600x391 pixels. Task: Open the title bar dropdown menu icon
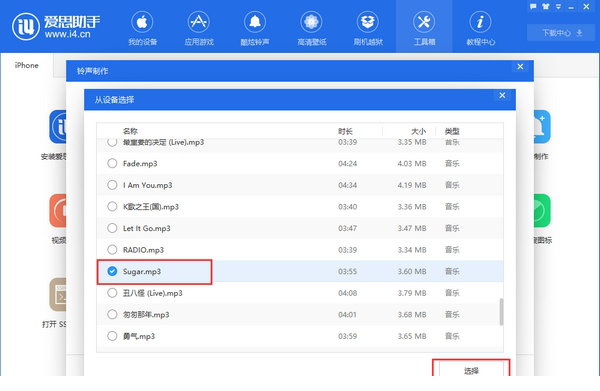558,7
